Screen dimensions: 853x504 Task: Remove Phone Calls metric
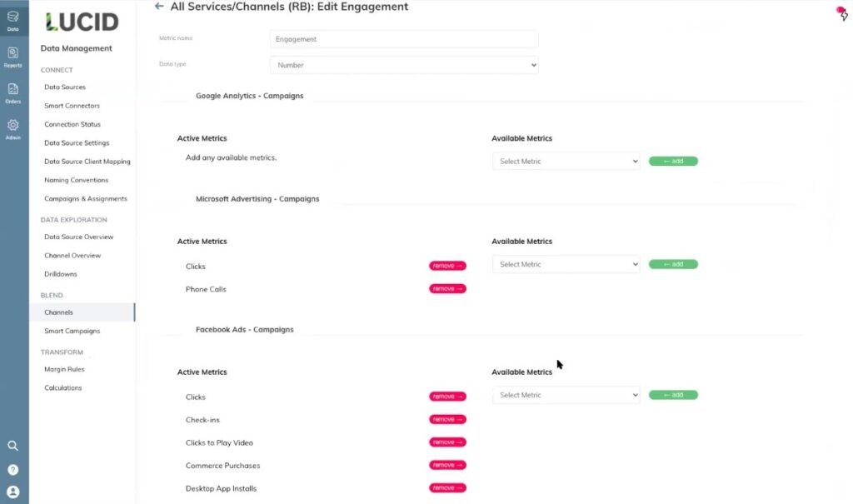[447, 289]
